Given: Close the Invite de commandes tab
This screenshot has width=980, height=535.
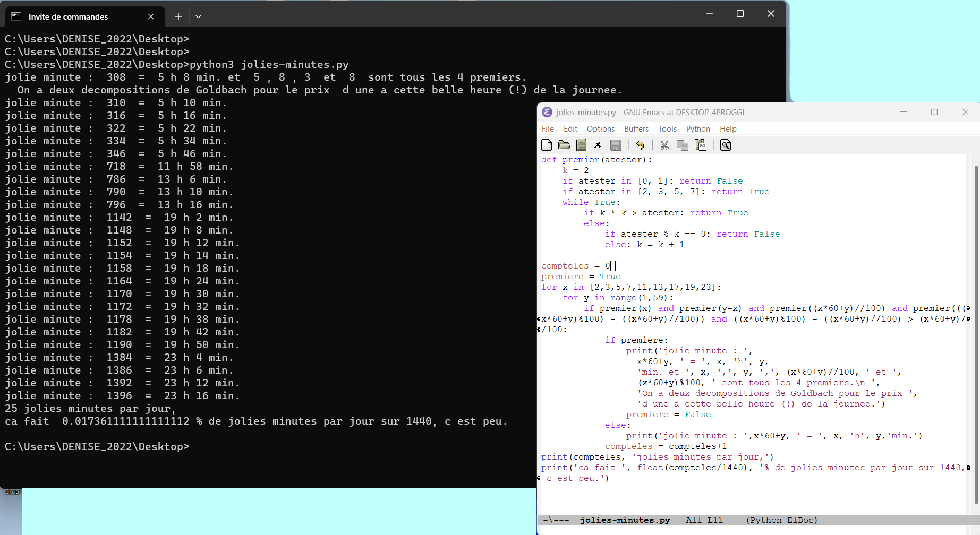Looking at the screenshot, I should (x=151, y=16).
